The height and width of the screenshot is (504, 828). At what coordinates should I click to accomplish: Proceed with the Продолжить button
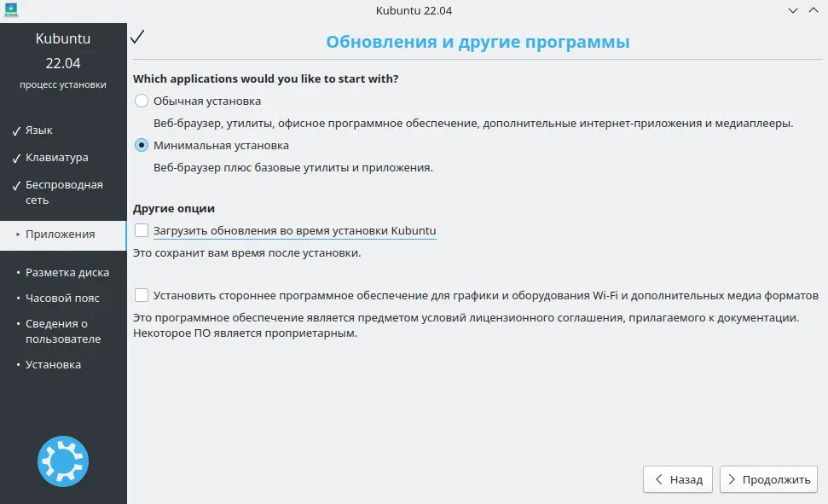768,480
